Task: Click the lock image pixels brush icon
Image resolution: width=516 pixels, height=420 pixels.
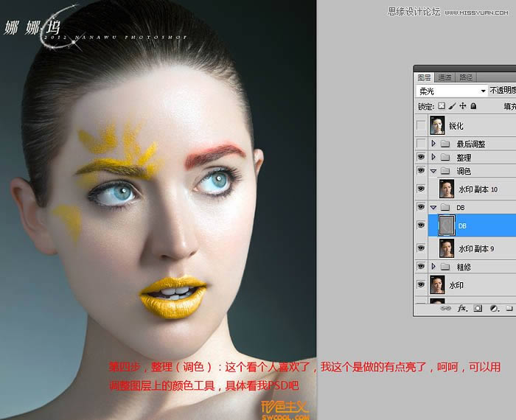Action: tap(452, 106)
